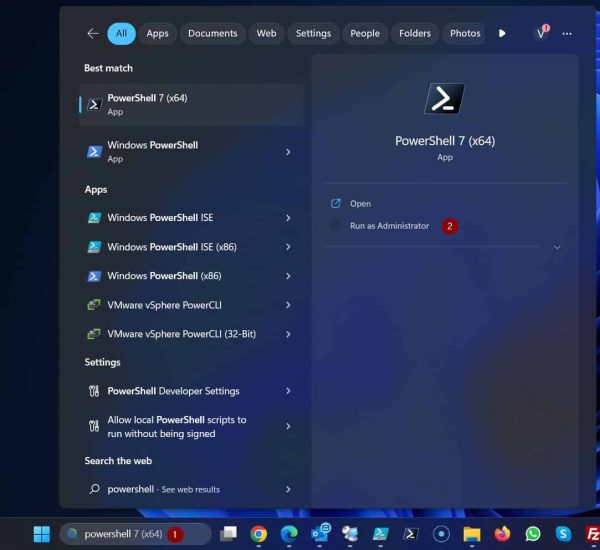Switch to the Photos filter tab
This screenshot has height=550, width=600.
465,34
